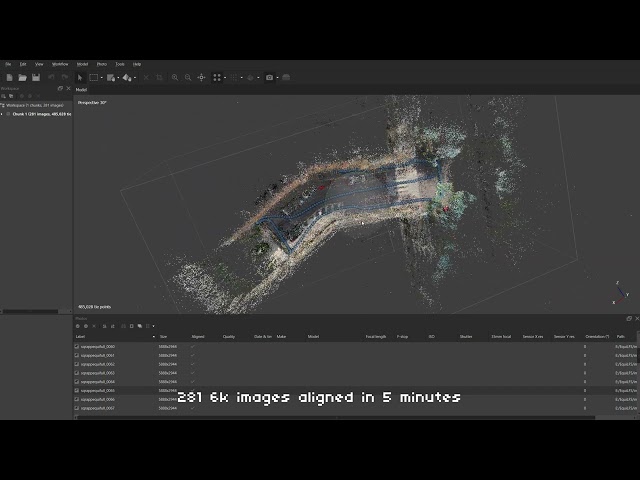The width and height of the screenshot is (640, 480).
Task: Expand the Chunk 1 tree node arrow
Action: [2, 114]
